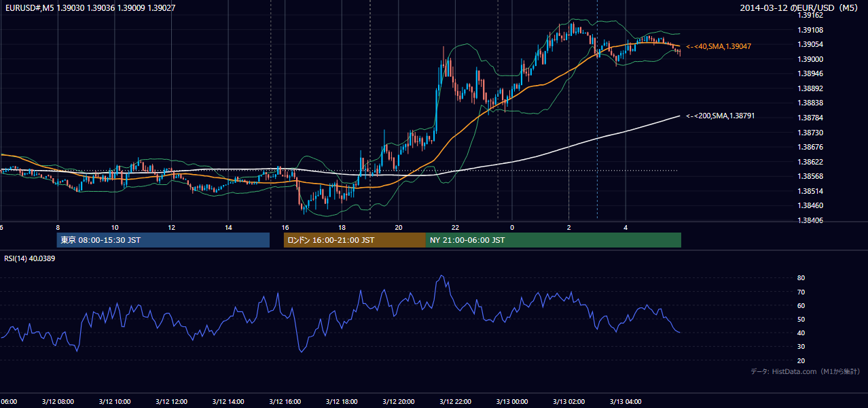This screenshot has width=868, height=408.
Task: Click hour tick 14 under the price chart
Action: tap(228, 227)
